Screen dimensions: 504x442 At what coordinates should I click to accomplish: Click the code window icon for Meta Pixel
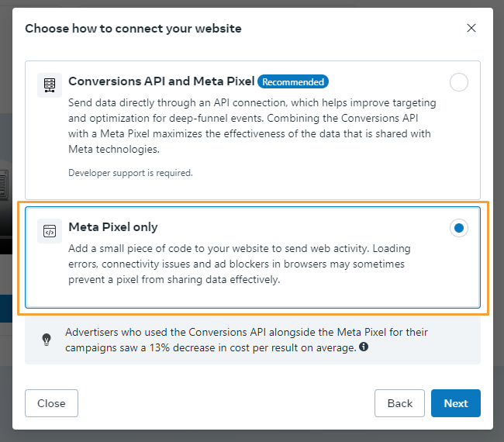50,231
